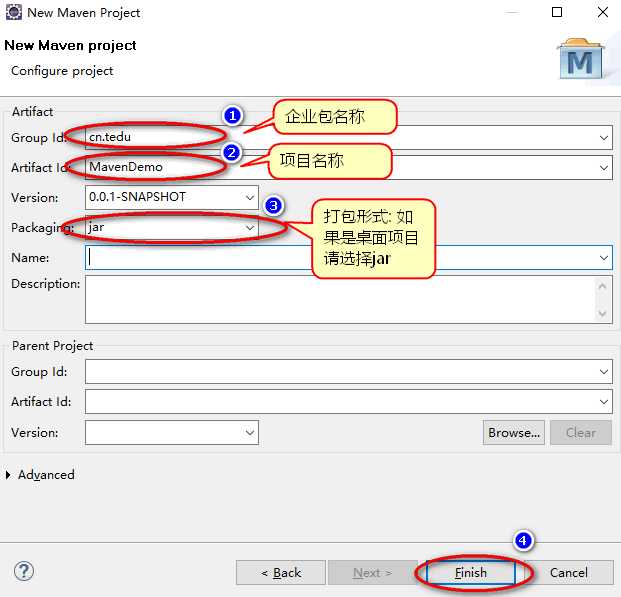The image size is (621, 597).
Task: Focus the Group Id field containing cn.tedu
Action: coord(349,137)
